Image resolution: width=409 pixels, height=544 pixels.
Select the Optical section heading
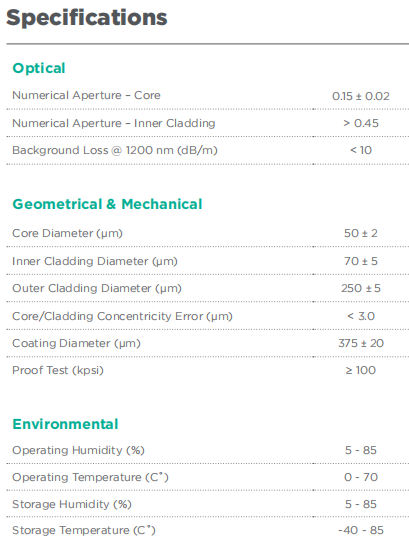tap(39, 68)
